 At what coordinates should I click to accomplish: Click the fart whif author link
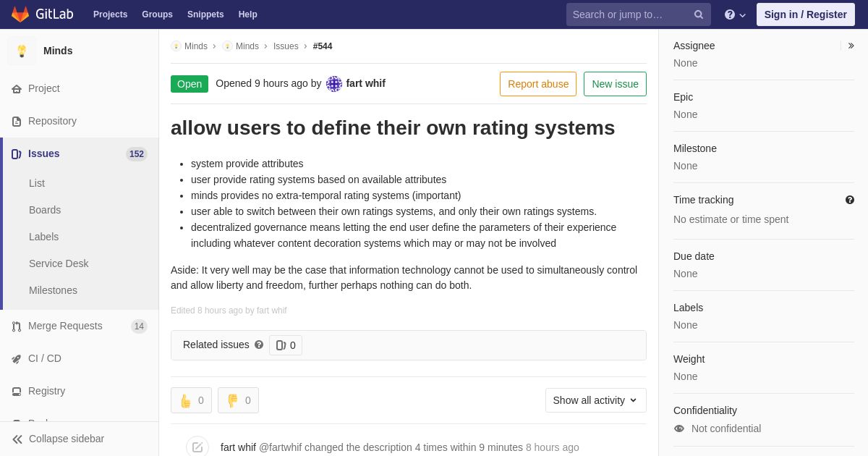pyautogui.click(x=365, y=83)
